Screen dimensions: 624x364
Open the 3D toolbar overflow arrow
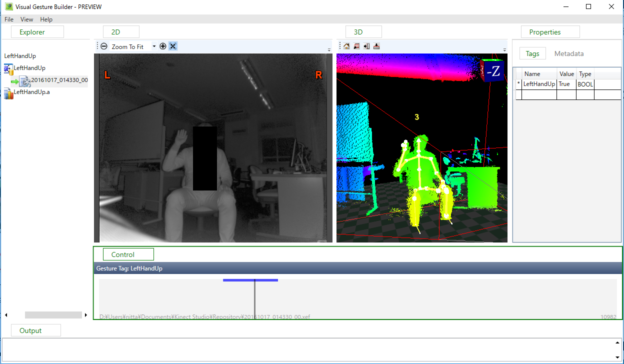pos(504,50)
